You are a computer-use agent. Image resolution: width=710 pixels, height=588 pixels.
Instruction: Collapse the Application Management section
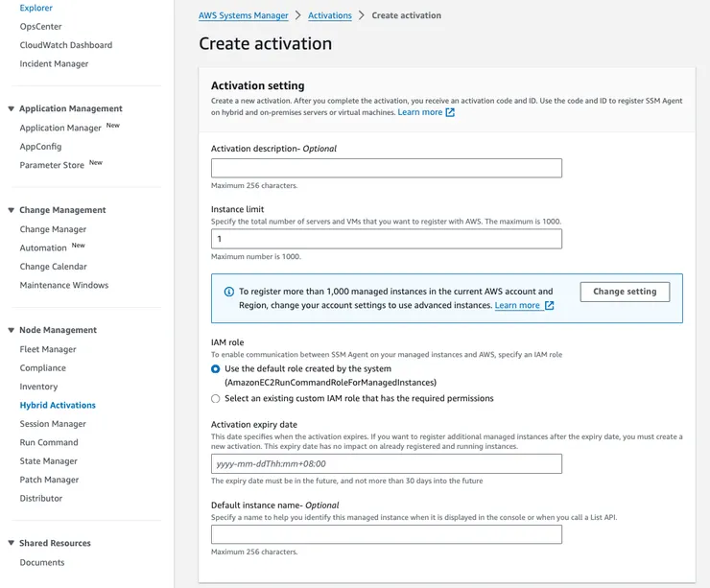pyautogui.click(x=11, y=109)
